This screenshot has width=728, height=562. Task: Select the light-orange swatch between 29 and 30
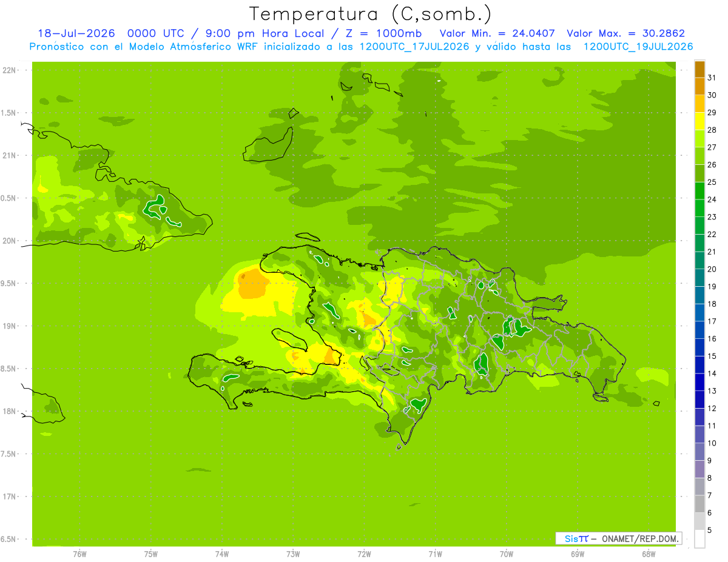tap(699, 104)
